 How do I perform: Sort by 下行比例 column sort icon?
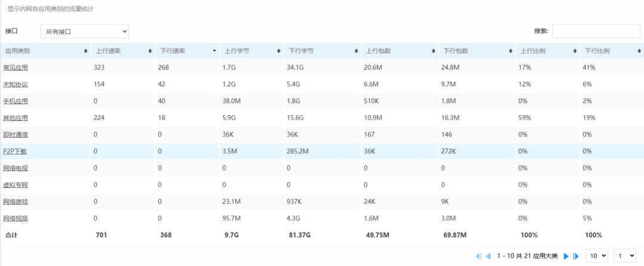[x=639, y=51]
